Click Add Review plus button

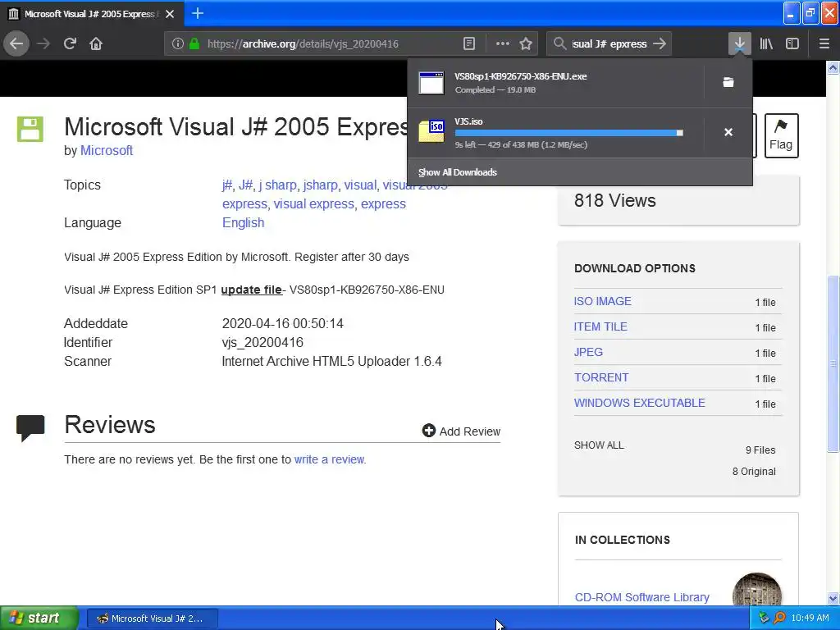tap(461, 431)
